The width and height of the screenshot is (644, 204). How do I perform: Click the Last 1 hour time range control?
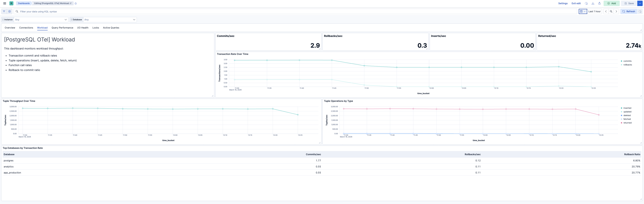pos(594,11)
